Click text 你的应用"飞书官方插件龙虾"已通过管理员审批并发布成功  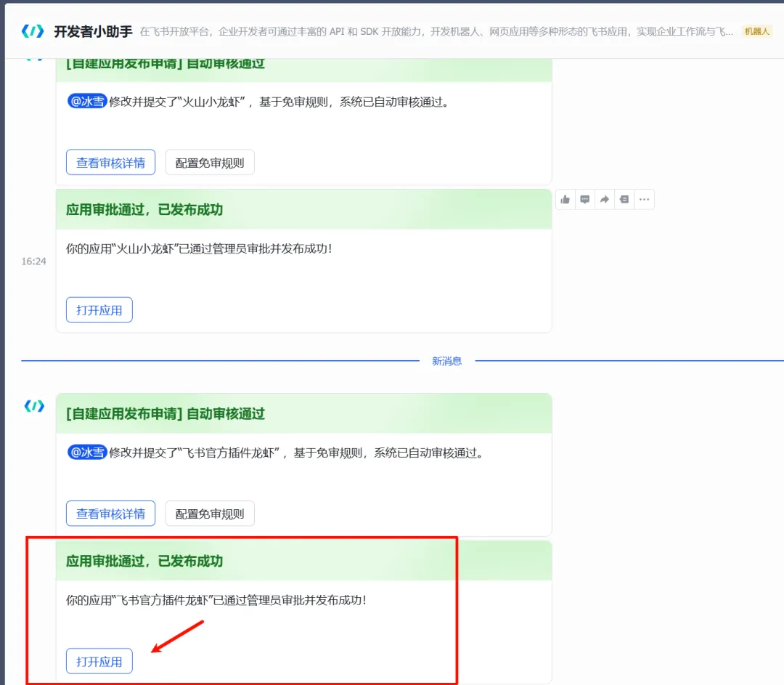(216, 600)
